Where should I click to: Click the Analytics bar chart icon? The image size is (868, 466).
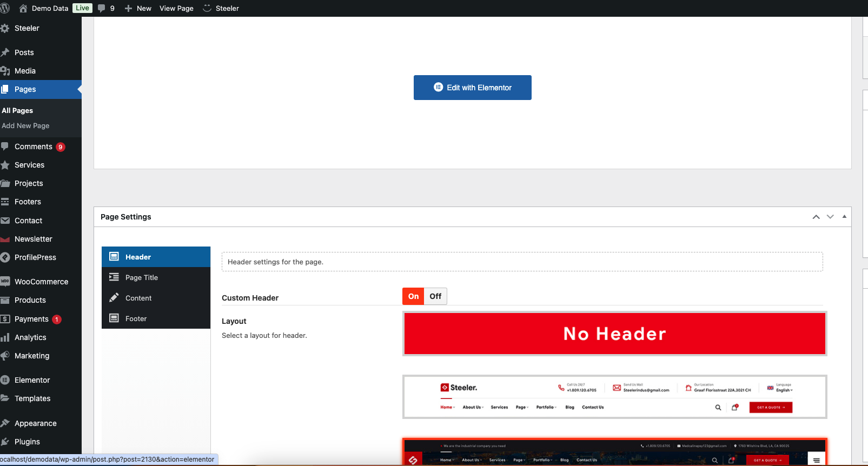(x=5, y=337)
